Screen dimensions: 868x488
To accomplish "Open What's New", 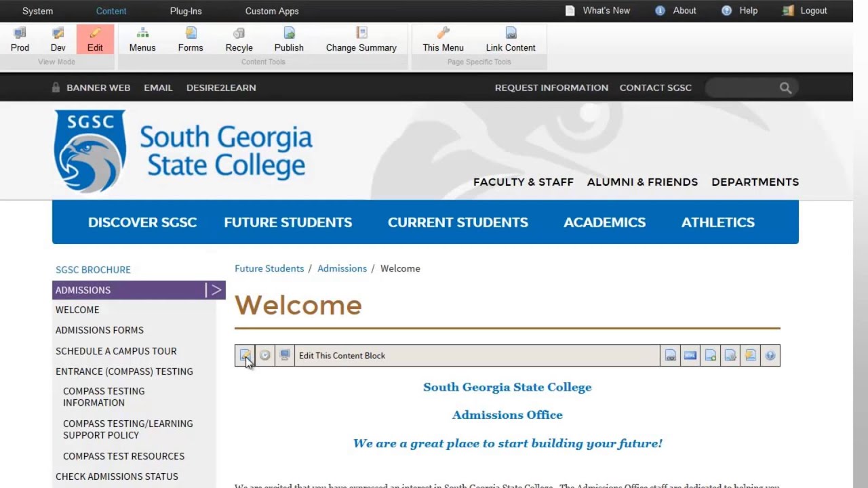I will (x=598, y=11).
